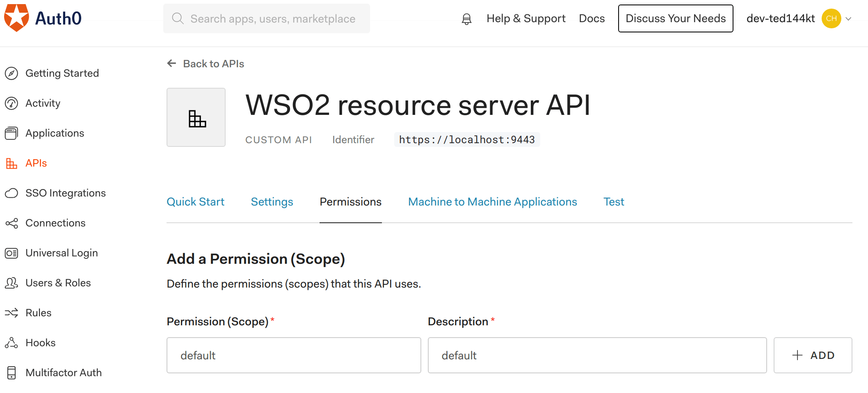Click the Applications window icon

pos(11,133)
